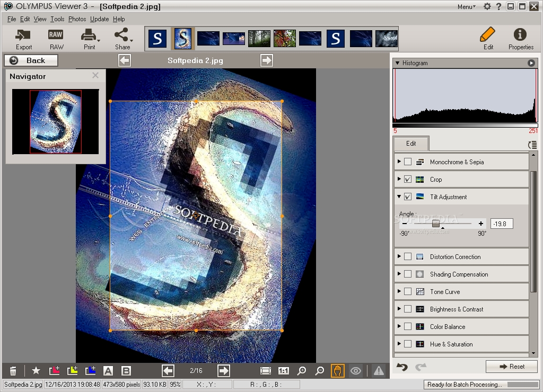Open the Photos menu
The image size is (543, 392).
[x=77, y=19]
